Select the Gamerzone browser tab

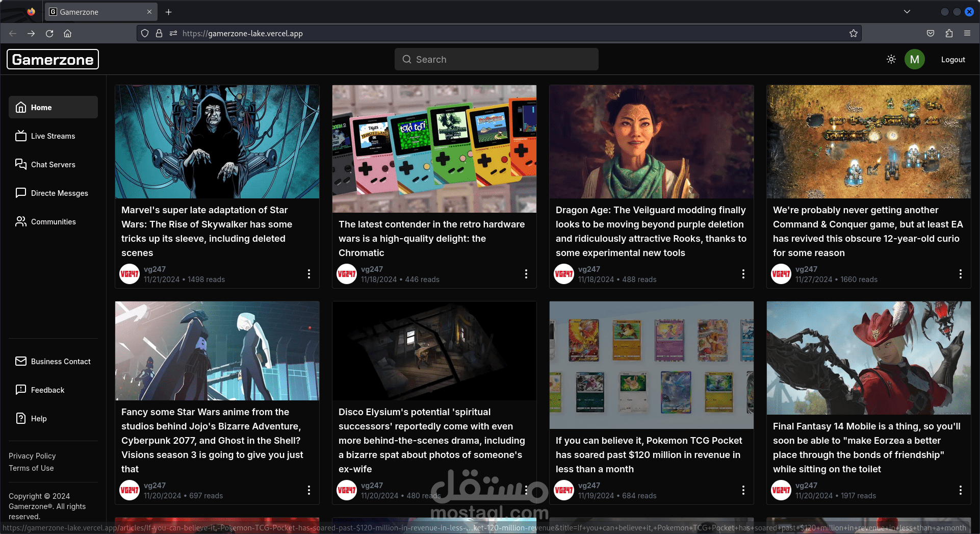tap(101, 12)
